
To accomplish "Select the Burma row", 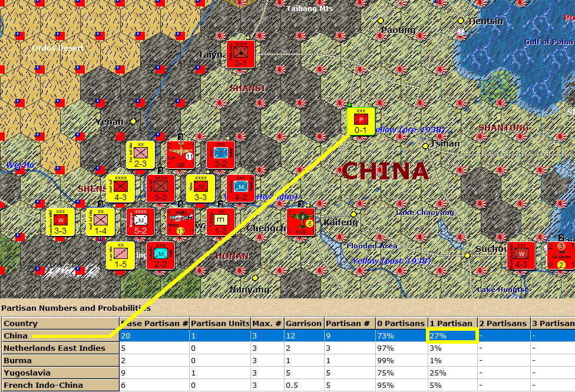I will pos(287,360).
